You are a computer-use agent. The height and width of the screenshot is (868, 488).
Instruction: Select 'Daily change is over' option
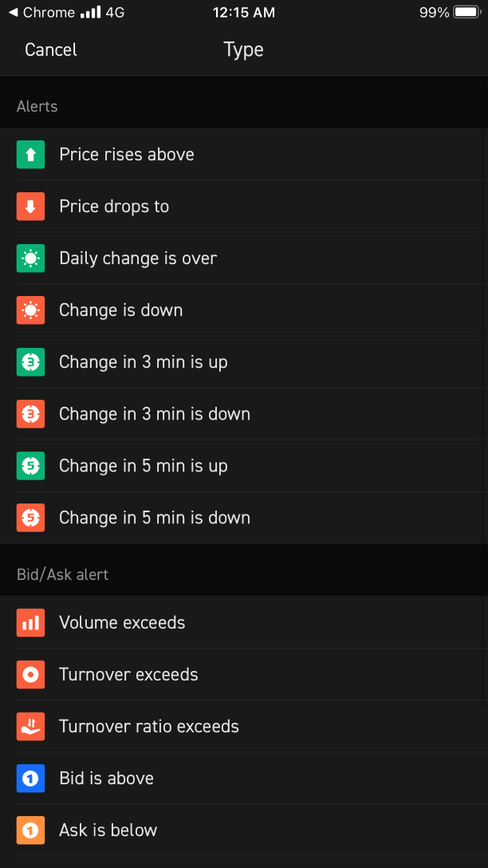(x=244, y=258)
